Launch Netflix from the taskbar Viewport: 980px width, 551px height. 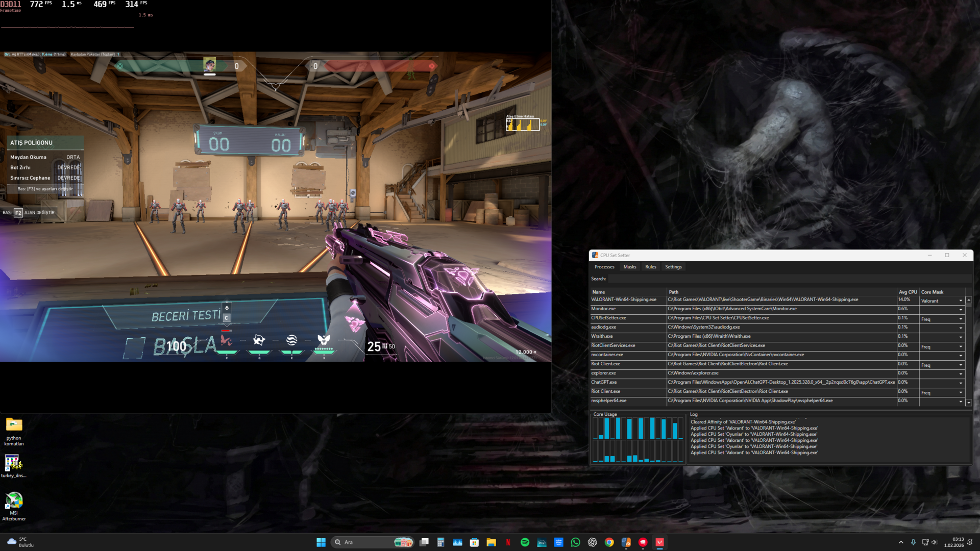508,542
